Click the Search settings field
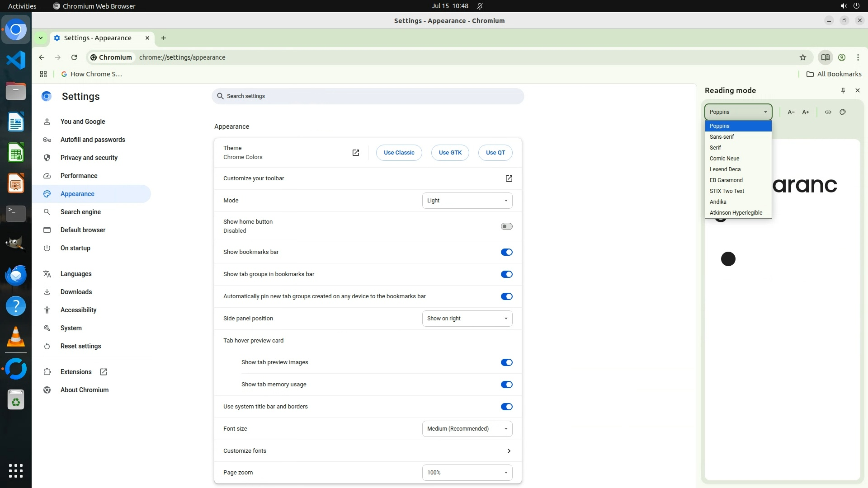The image size is (868, 488). point(368,96)
